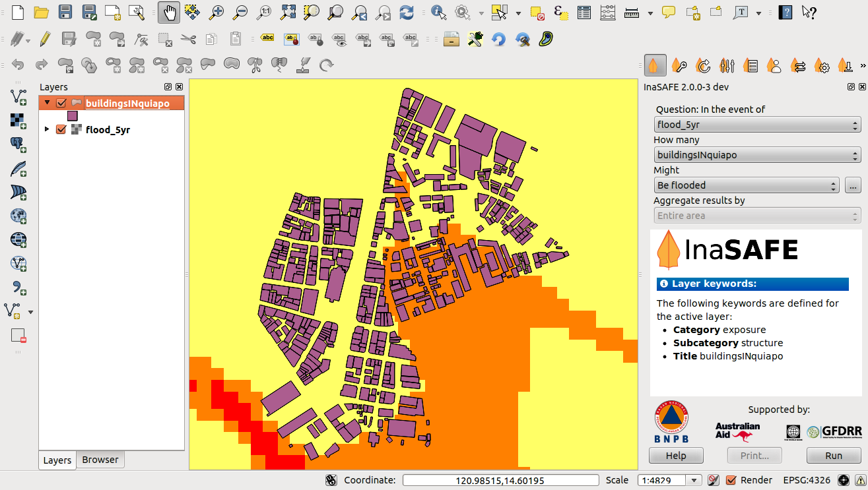Viewport: 868px width, 490px height.
Task: Remove layer using red minus icon
Action: coord(18,335)
